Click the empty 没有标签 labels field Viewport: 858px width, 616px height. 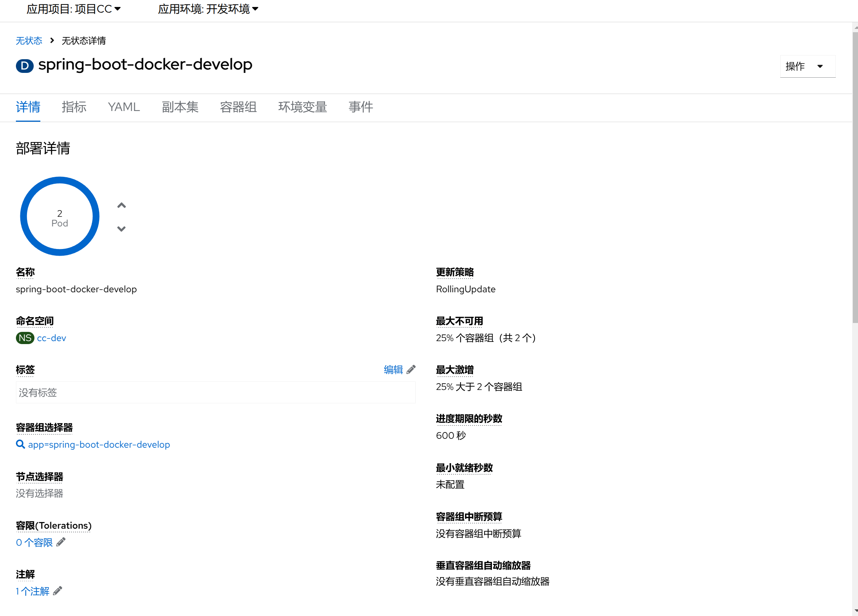pyautogui.click(x=215, y=393)
